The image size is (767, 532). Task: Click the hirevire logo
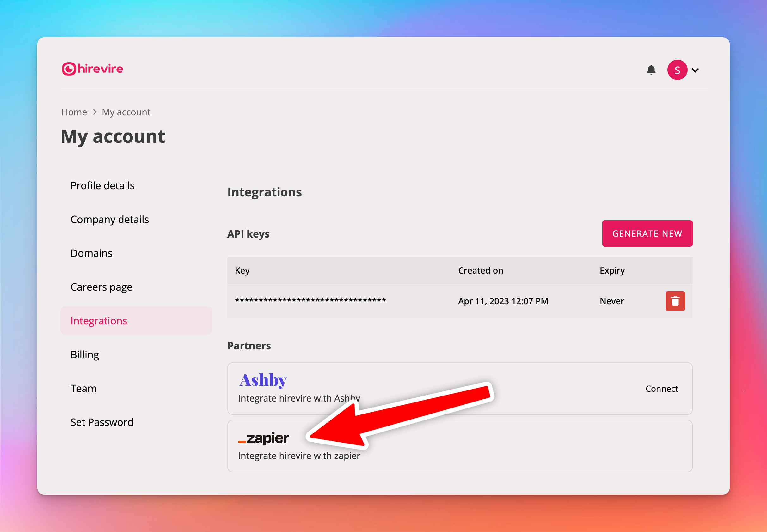click(92, 69)
